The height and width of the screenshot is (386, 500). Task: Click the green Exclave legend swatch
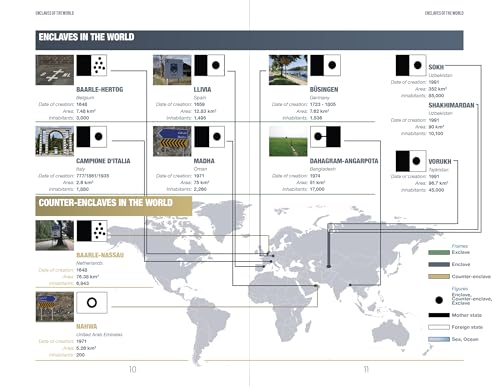(439, 252)
